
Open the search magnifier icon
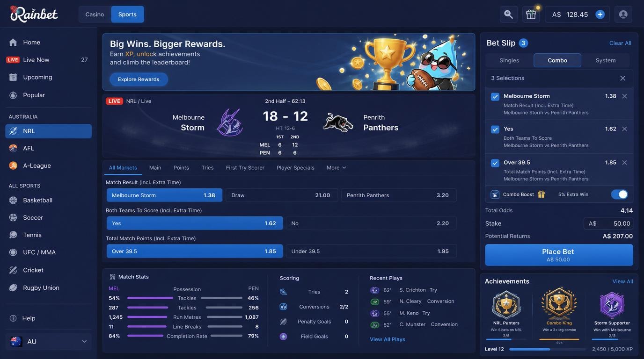(509, 14)
